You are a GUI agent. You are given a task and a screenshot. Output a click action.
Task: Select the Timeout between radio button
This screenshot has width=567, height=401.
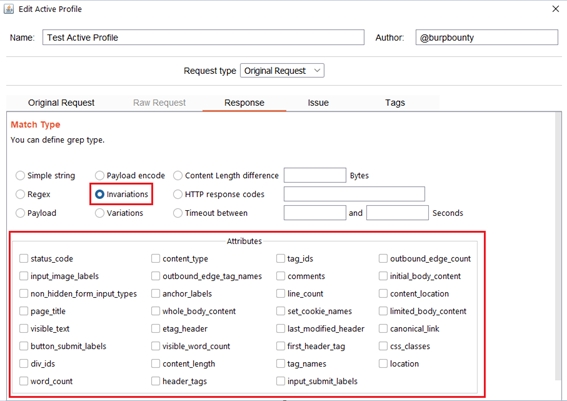[178, 213]
